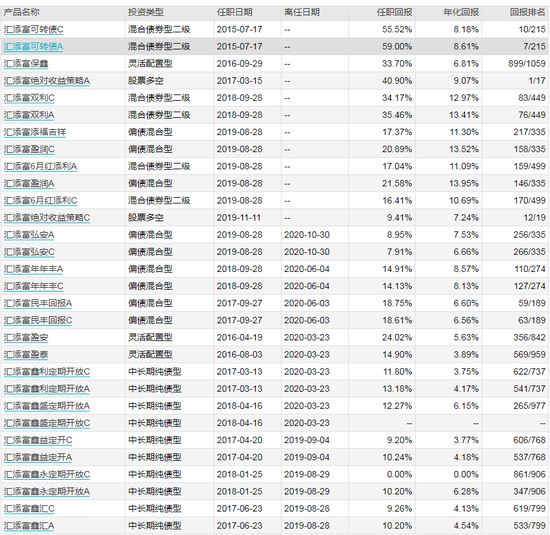The width and height of the screenshot is (550, 535).
Task: Open fund link 汇添富鑫盛定期开放A
Action: (47, 406)
